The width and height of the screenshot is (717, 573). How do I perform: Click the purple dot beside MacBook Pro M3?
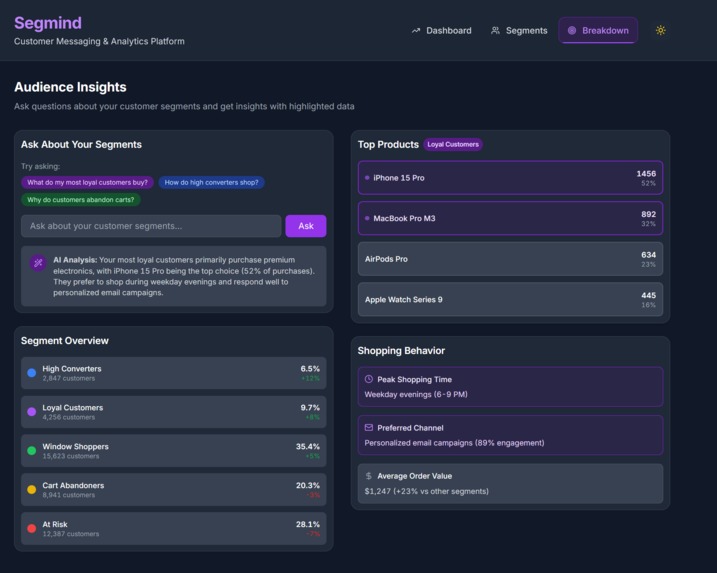[367, 218]
